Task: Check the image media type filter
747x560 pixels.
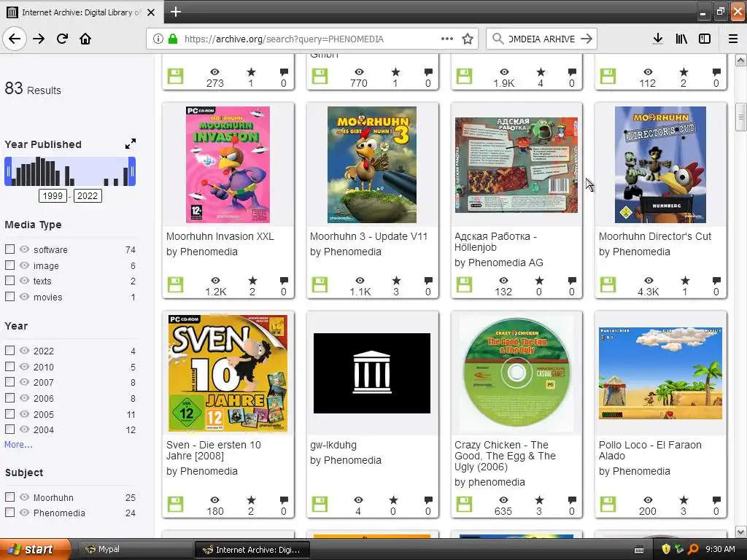Action: [x=9, y=265]
